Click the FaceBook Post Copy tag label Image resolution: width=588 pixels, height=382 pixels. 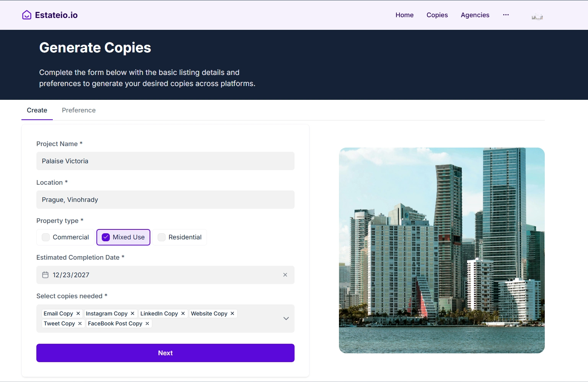pos(115,323)
